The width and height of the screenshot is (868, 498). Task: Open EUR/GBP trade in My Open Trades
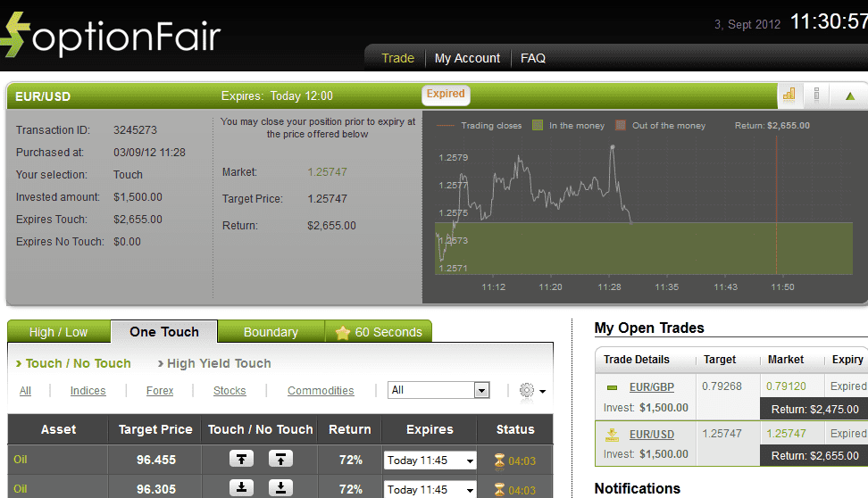tap(651, 386)
